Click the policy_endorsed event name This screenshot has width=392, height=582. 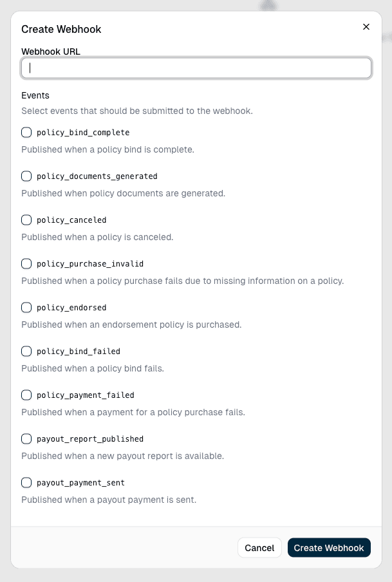click(71, 308)
